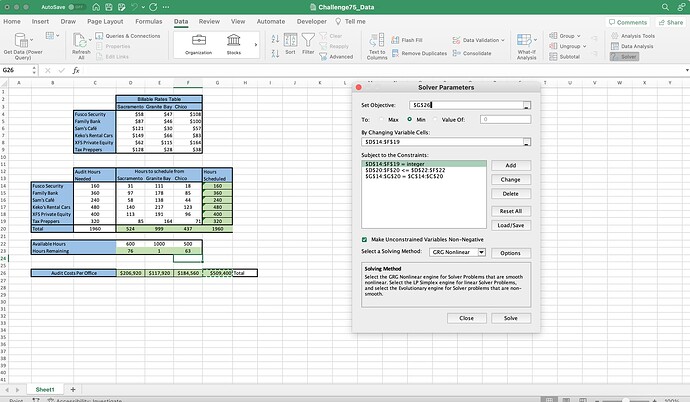
Task: Click the Subtotal icon
Action: pos(553,57)
